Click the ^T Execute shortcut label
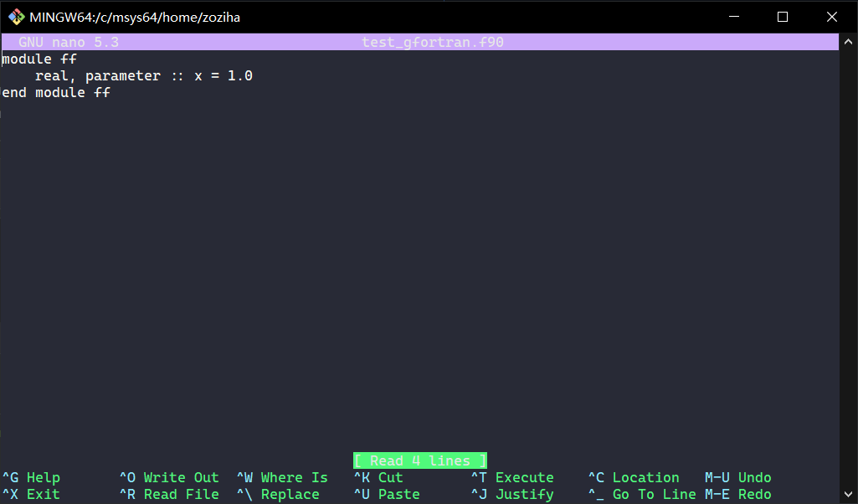The width and height of the screenshot is (858, 504). tap(514, 477)
